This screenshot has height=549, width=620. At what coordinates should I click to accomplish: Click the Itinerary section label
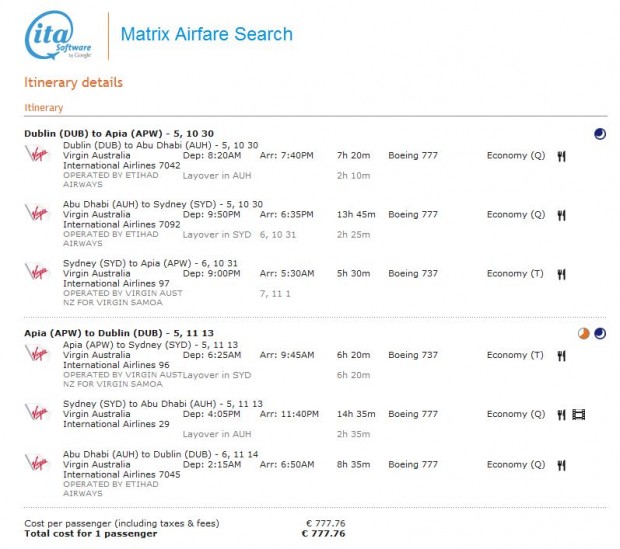coord(43,107)
